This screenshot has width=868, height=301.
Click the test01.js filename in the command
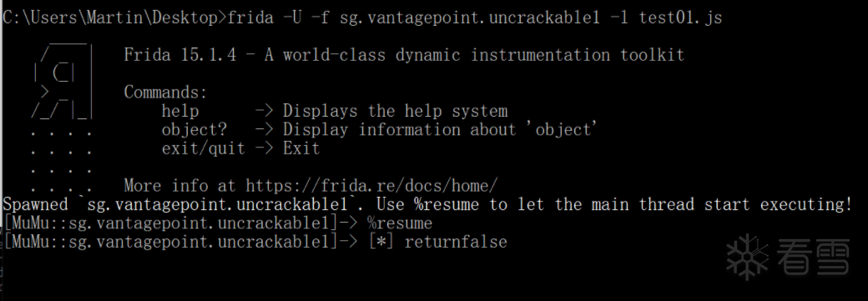pyautogui.click(x=680, y=18)
